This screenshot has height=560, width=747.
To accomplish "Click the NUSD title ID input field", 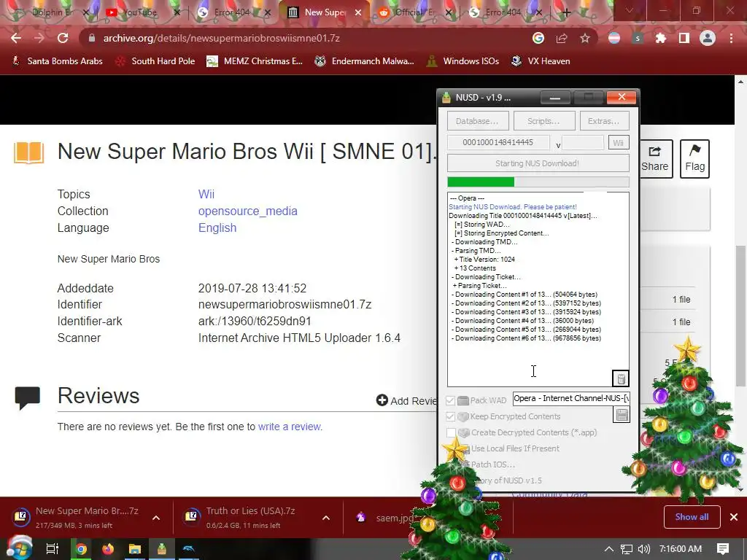I will coord(498,142).
